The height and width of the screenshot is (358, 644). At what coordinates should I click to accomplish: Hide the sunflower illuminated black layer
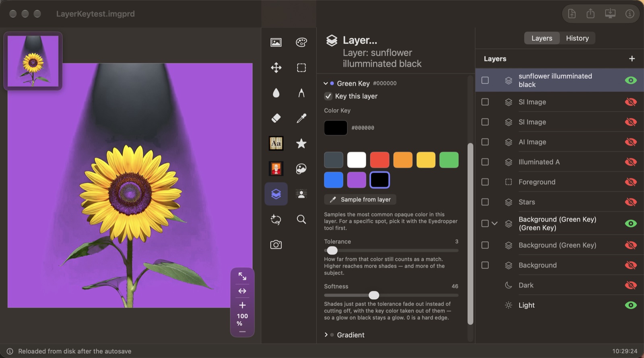(631, 80)
